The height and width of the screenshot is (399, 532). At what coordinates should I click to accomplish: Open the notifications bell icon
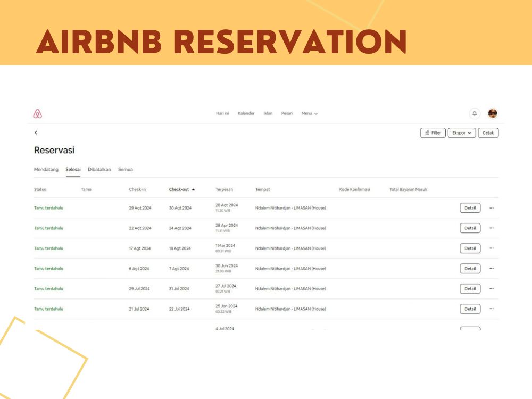click(x=475, y=114)
